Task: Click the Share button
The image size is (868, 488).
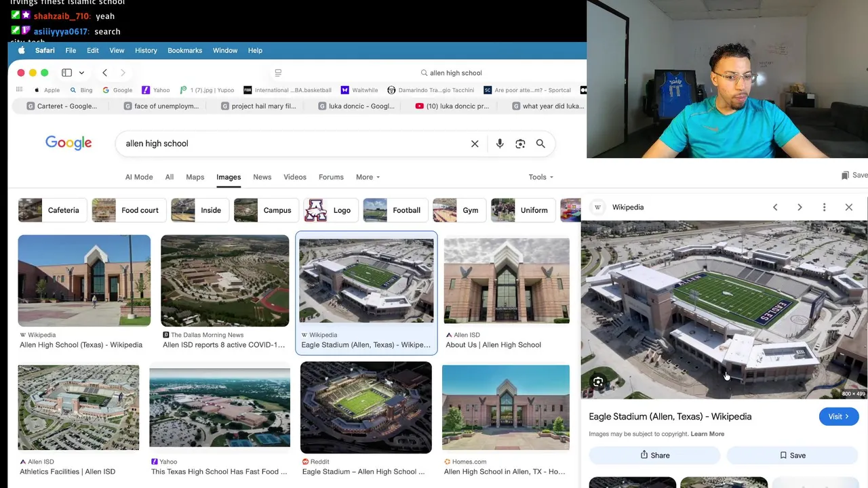Action: [655, 455]
